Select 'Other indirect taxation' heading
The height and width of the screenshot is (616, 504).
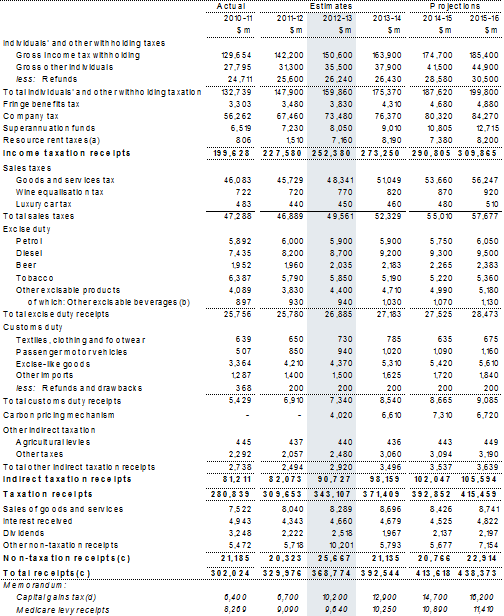pyautogui.click(x=49, y=430)
